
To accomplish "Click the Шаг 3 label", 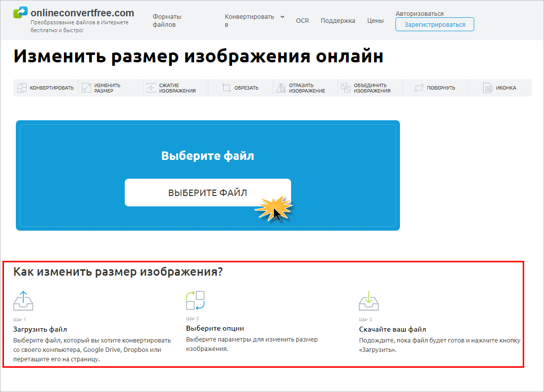I will (x=365, y=320).
